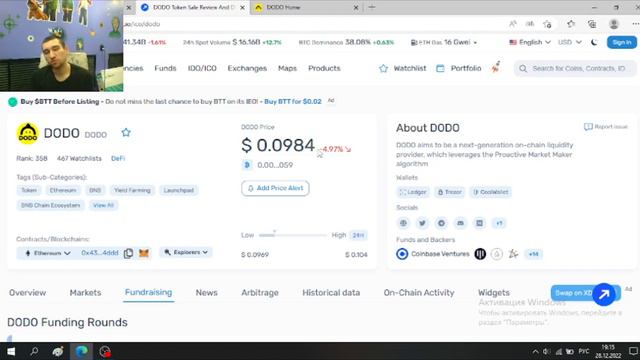
Task: Click the Buy BTT for $0.02 link
Action: click(293, 101)
